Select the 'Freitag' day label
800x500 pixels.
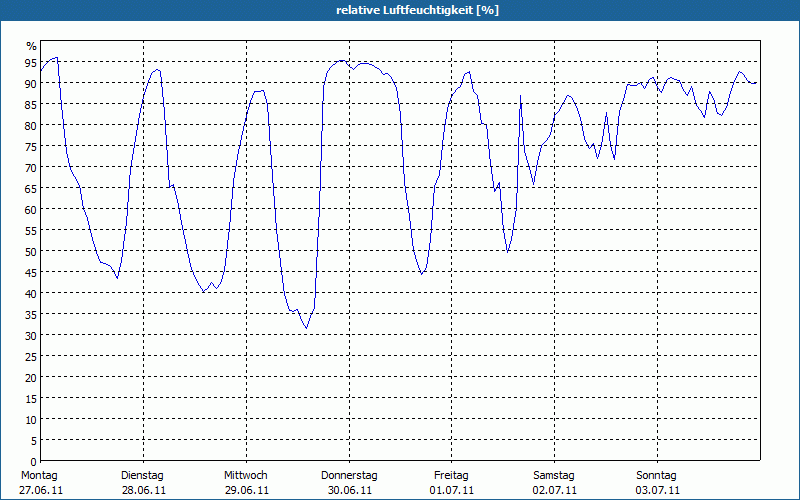(451, 476)
